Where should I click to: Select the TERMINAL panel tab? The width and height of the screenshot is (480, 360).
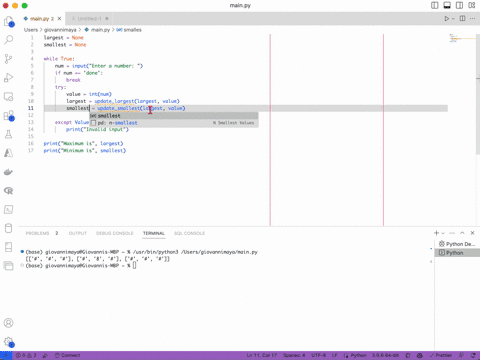pyautogui.click(x=154, y=233)
